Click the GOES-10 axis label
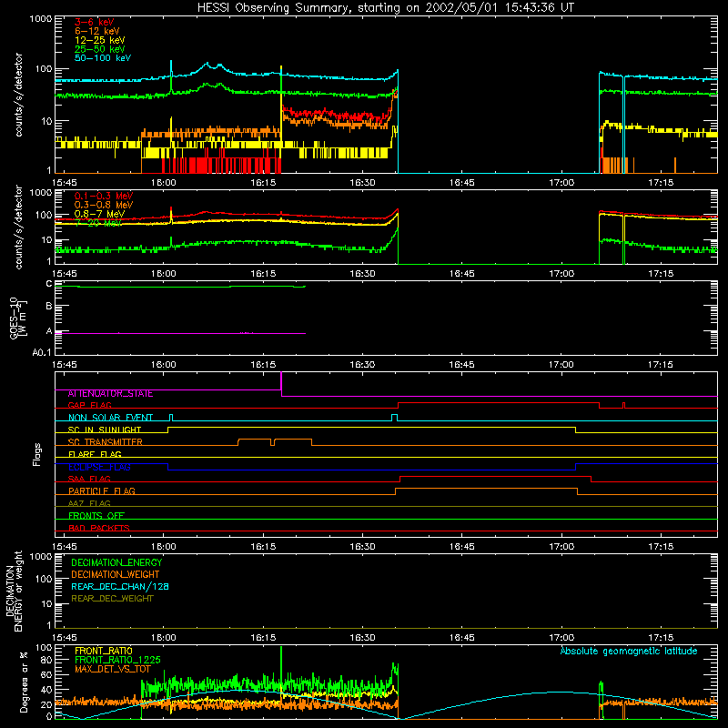The image size is (728, 728). point(18,318)
